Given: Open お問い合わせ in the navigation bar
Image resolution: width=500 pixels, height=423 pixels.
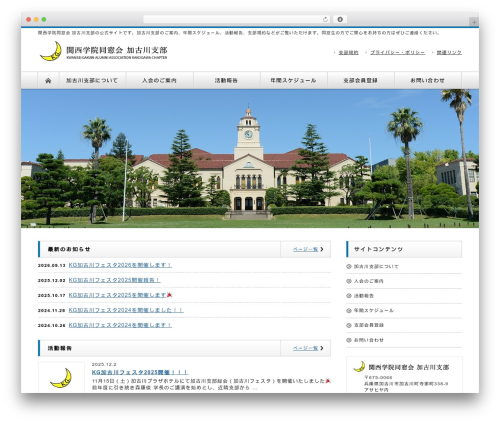Looking at the screenshot, I should tap(428, 80).
